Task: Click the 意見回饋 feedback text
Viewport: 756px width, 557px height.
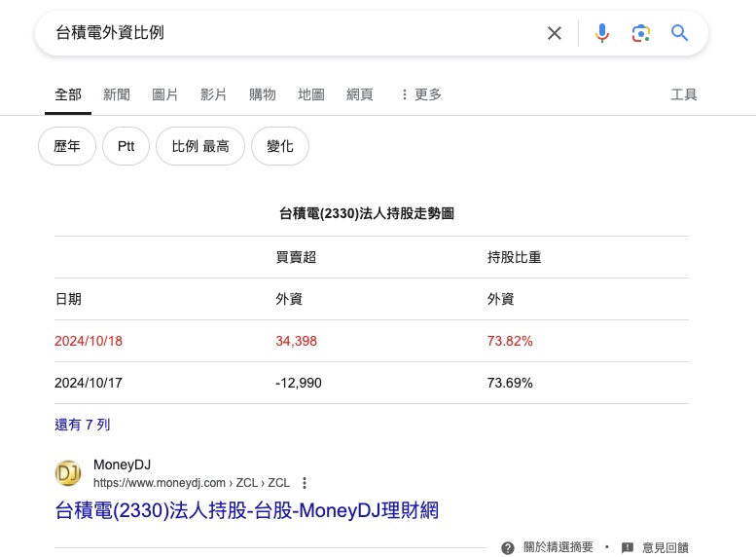Action: pyautogui.click(x=666, y=548)
